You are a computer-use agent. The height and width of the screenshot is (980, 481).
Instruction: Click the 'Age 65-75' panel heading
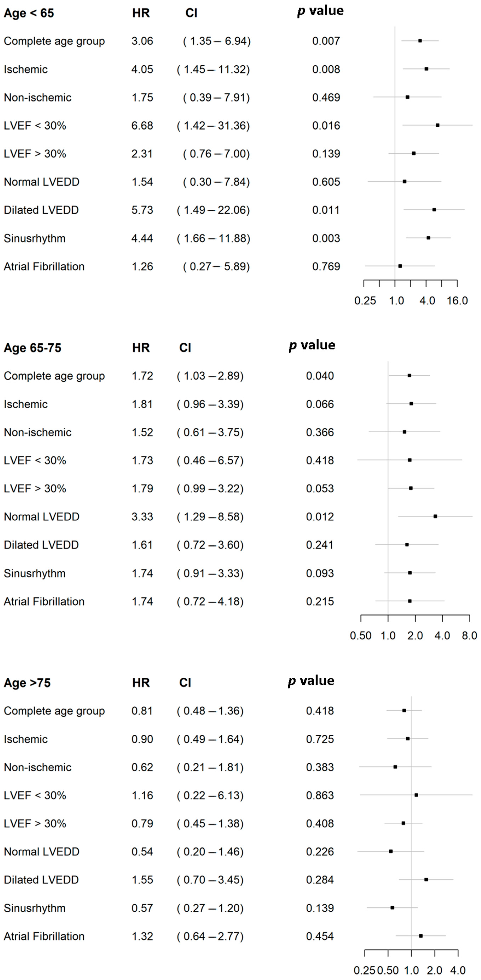pos(32,348)
